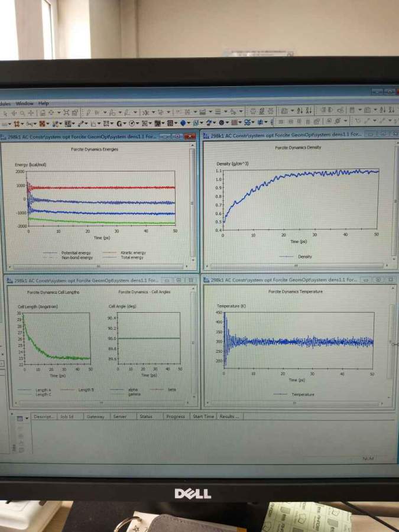Expand dropdown beside circular target module

click(137, 123)
